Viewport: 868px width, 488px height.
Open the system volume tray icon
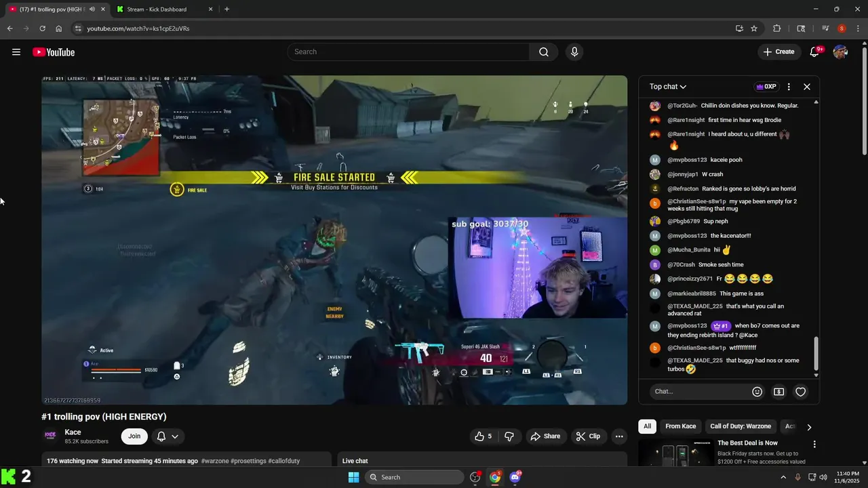823,477
